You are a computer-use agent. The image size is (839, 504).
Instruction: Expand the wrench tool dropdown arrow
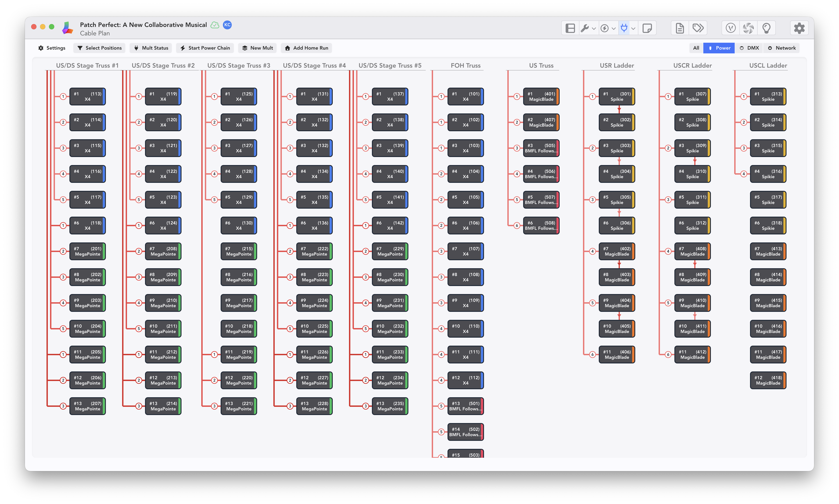click(x=594, y=28)
